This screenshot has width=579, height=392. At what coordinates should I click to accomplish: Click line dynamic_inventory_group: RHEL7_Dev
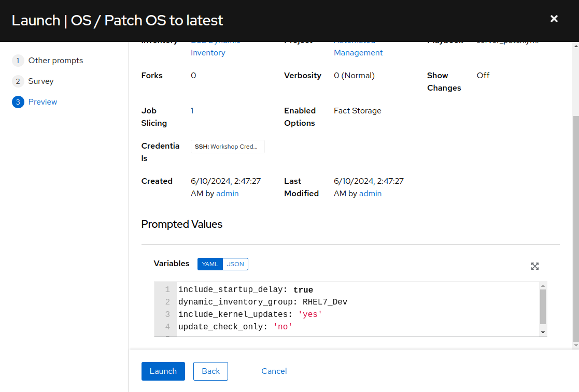click(263, 302)
